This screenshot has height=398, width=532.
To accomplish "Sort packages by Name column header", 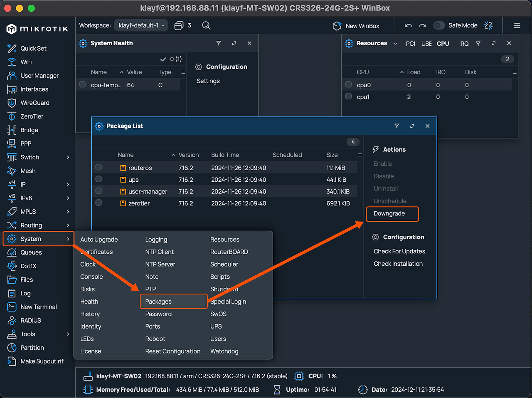I will click(126, 155).
